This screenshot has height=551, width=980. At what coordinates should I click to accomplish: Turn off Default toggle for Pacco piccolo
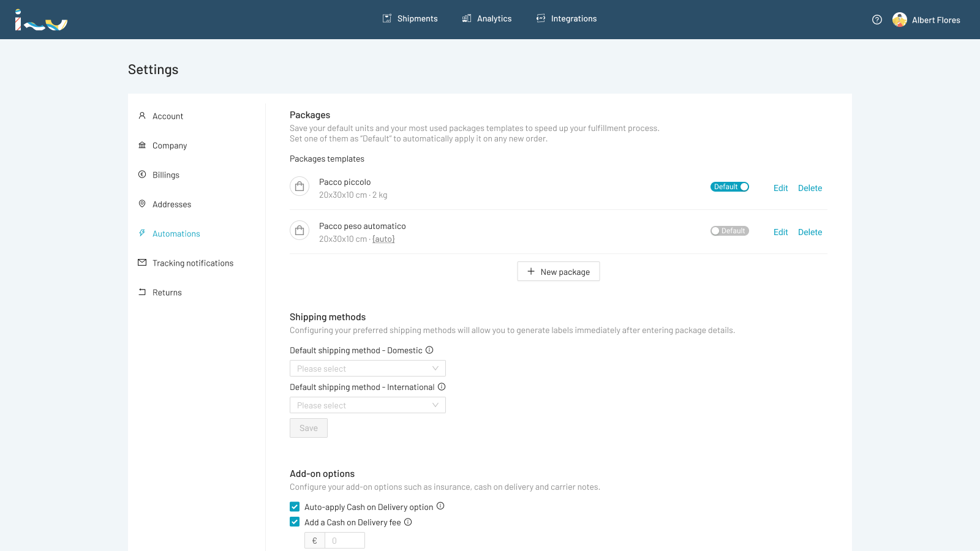(x=729, y=187)
